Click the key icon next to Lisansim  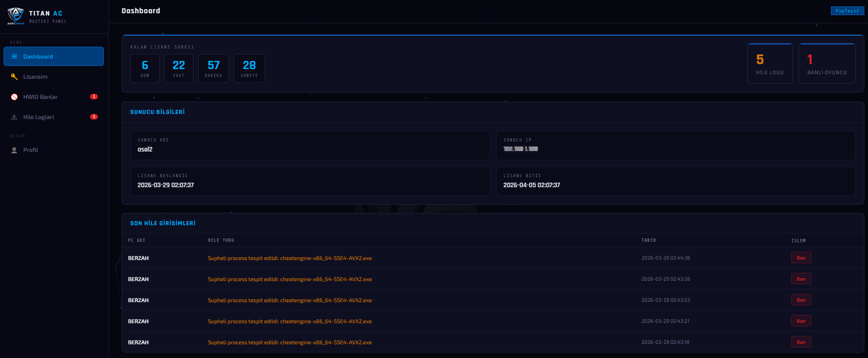point(14,76)
